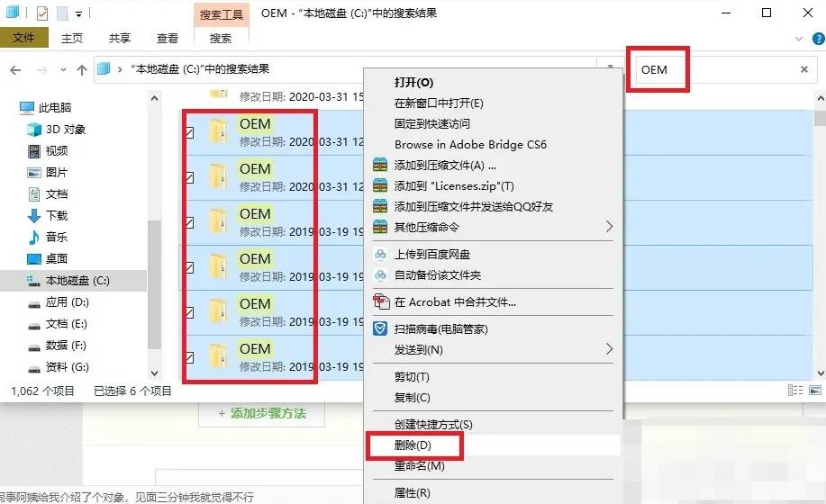Open the 文件 ribbon tab

[23, 38]
